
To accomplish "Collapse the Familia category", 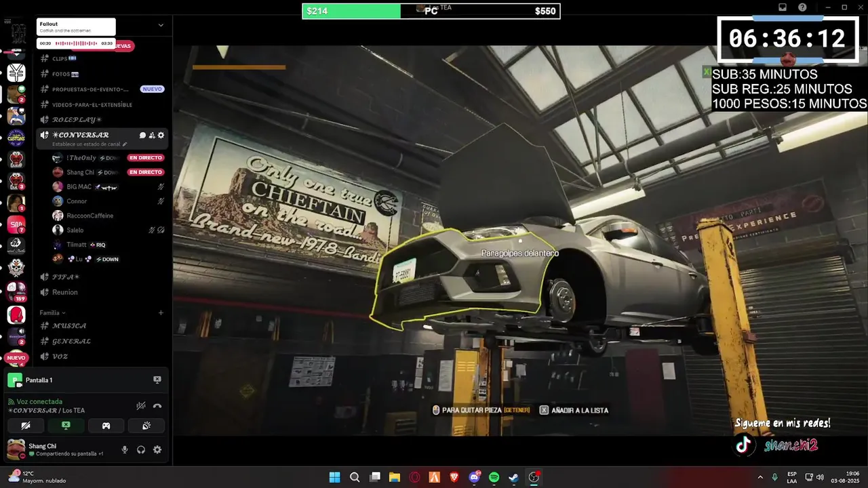I will coord(52,312).
